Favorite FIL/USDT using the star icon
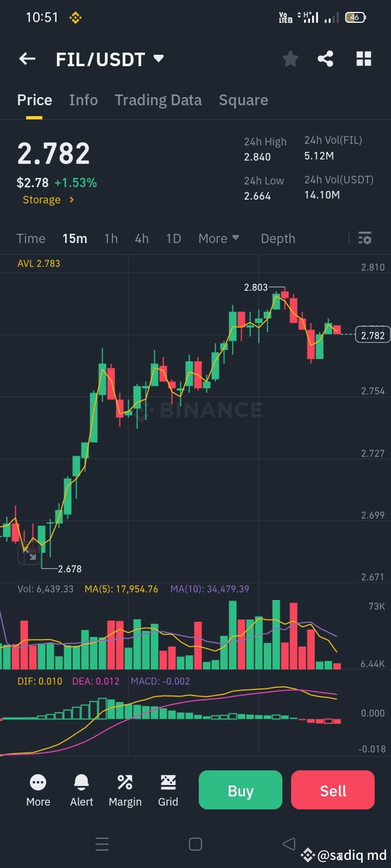 click(x=290, y=59)
